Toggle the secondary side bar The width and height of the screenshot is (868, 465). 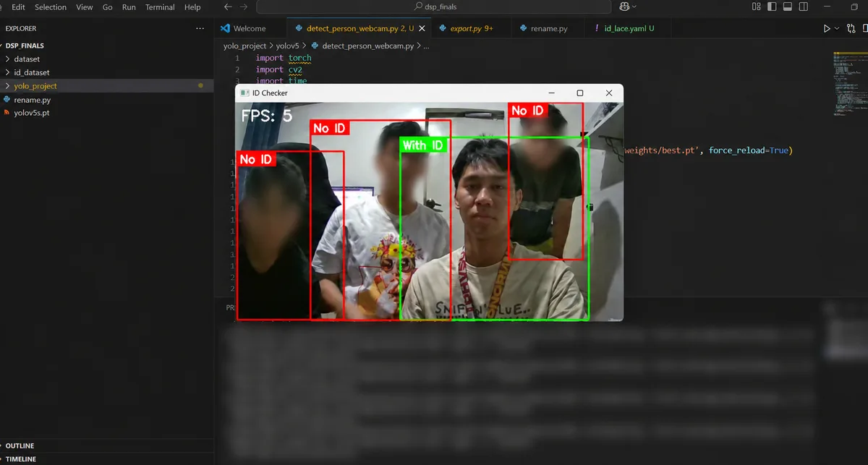(805, 7)
